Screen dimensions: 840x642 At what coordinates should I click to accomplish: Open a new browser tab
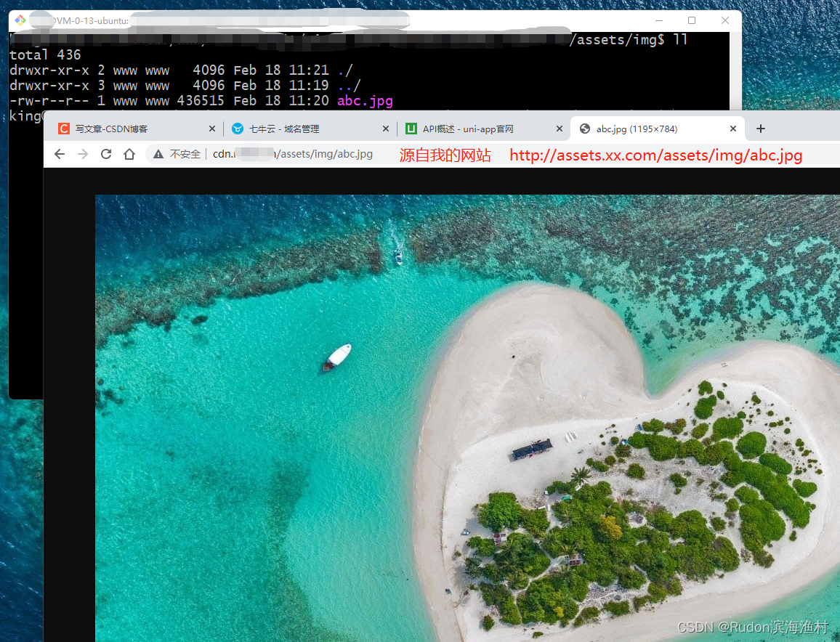coord(760,129)
